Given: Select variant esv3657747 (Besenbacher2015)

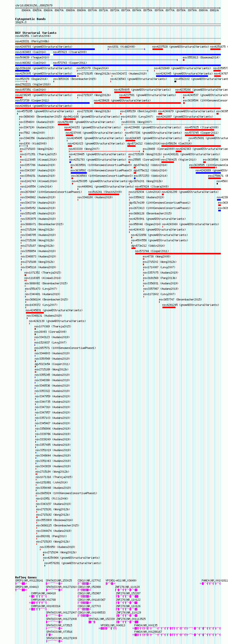Looking at the screenshot, I should [180, 299].
